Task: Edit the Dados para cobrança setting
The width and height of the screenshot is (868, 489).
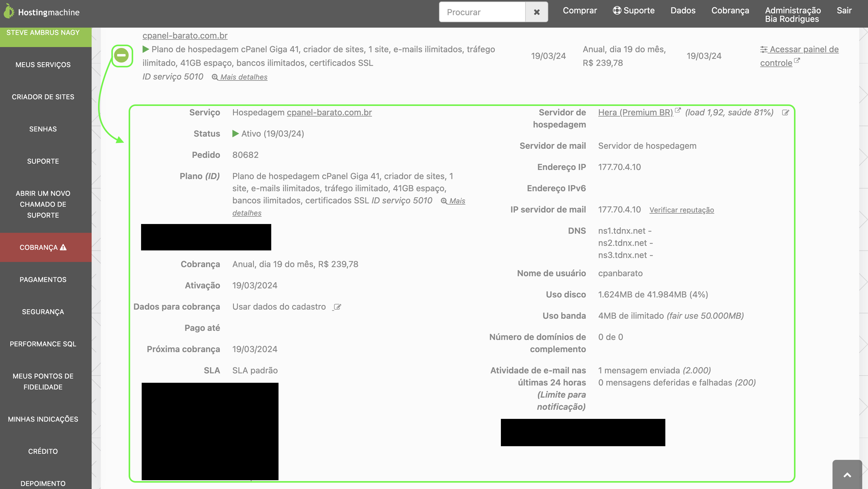Action: [x=337, y=307]
